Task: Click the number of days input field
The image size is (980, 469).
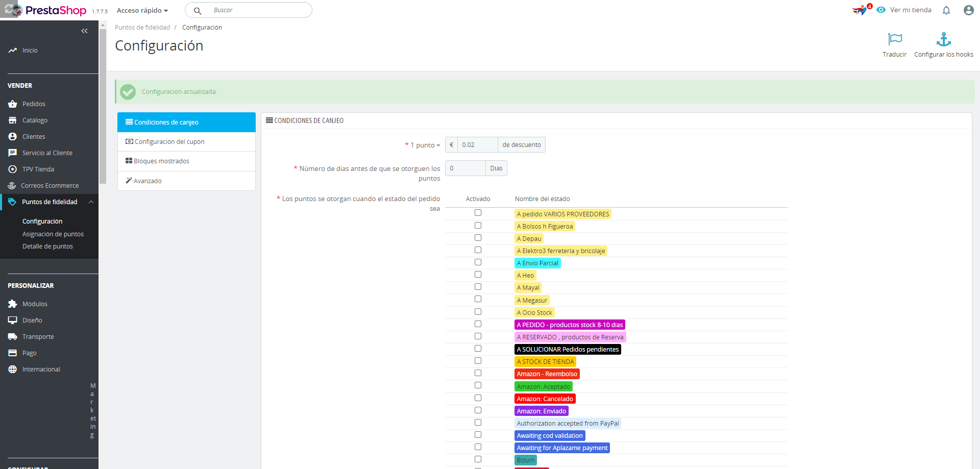Action: 465,168
